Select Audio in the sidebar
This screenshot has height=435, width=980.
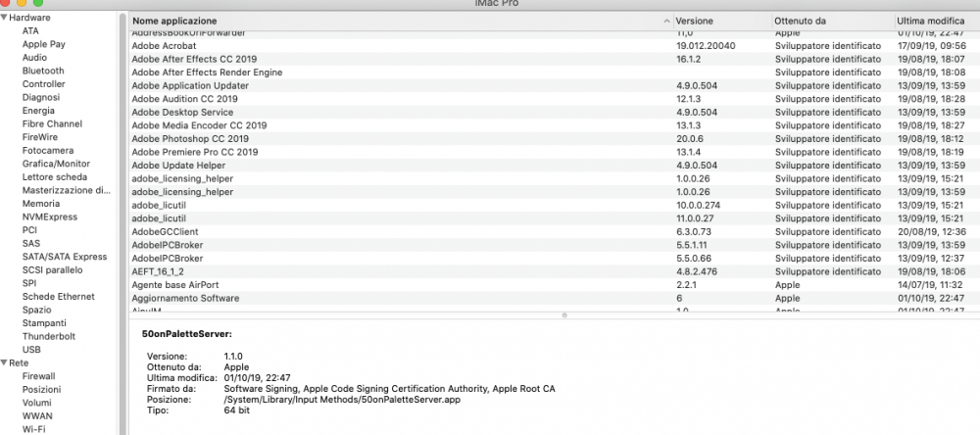pos(34,58)
